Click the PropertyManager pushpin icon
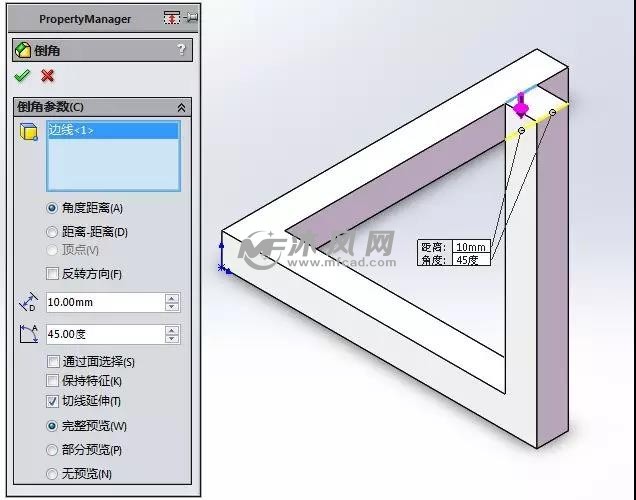 (191, 18)
